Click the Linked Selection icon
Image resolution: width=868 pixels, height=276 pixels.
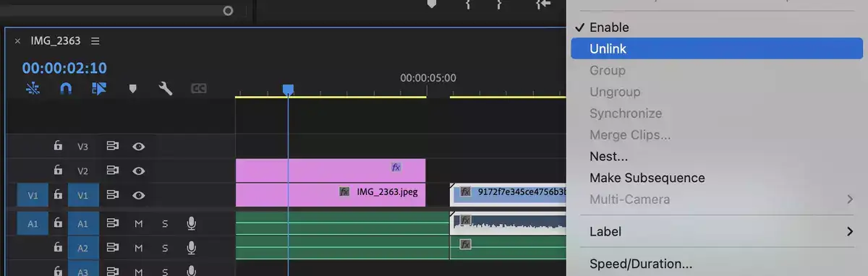(x=99, y=89)
